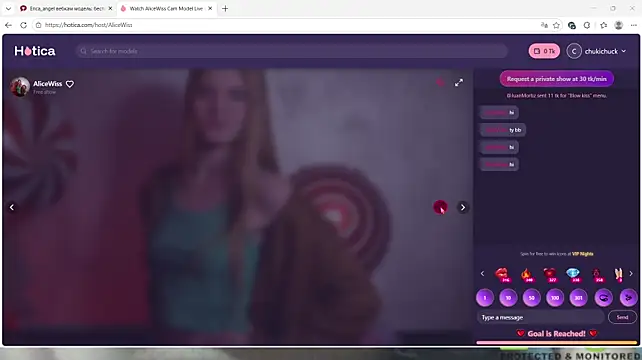Send the cherry gift
The image size is (642, 360).
click(597, 274)
